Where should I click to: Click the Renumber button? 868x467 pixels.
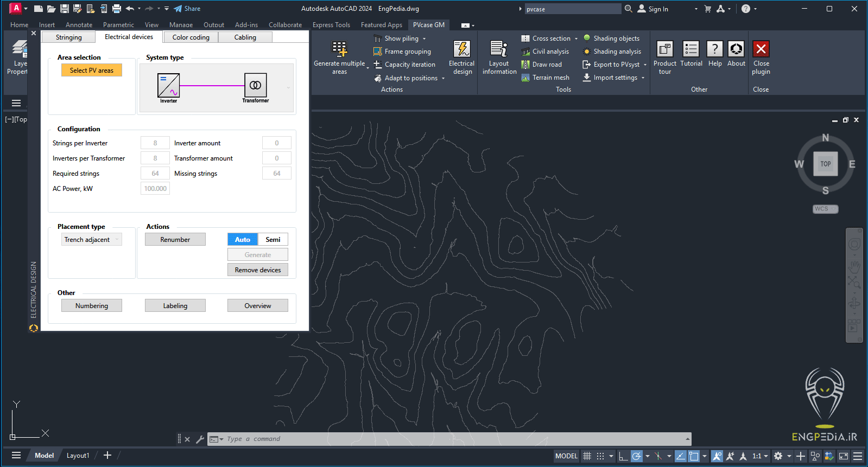click(x=175, y=240)
